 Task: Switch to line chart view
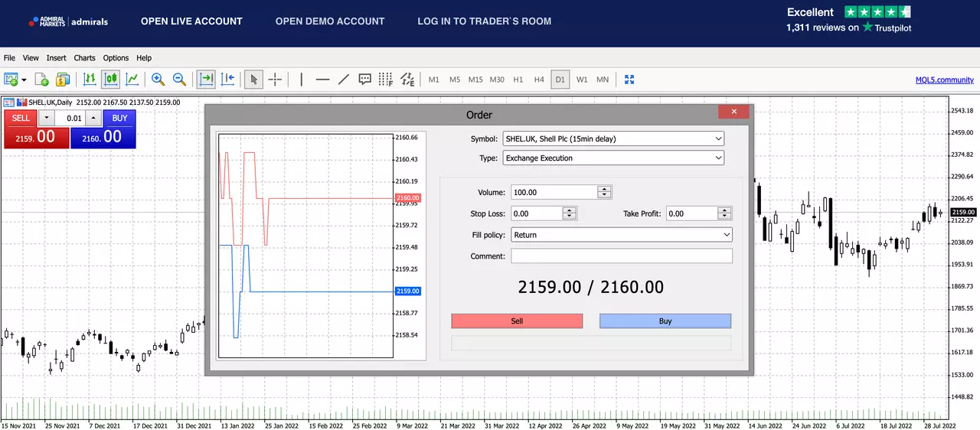tap(132, 79)
